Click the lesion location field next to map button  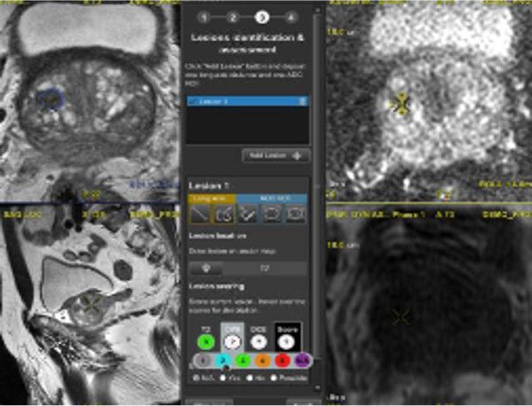click(265, 269)
